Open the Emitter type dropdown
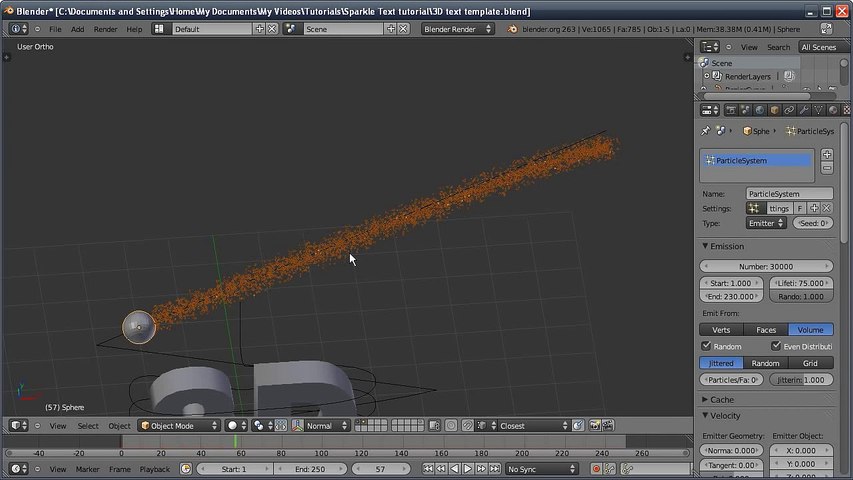This screenshot has height=480, width=853. click(766, 223)
